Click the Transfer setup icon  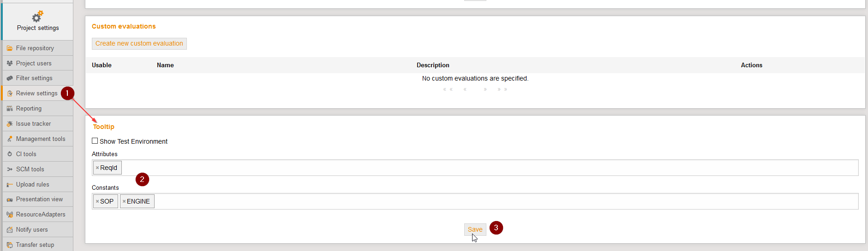point(10,245)
